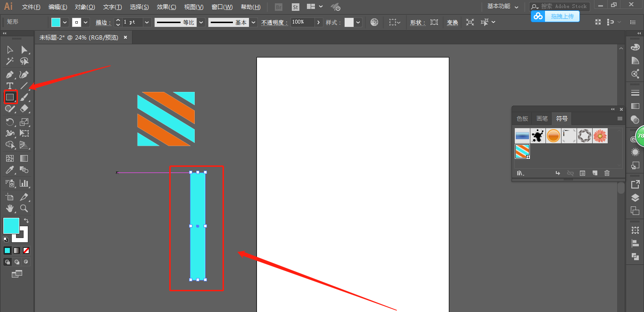Create a new symbol in Symbols panel
Viewport: 644px width, 312px height.
click(x=595, y=173)
